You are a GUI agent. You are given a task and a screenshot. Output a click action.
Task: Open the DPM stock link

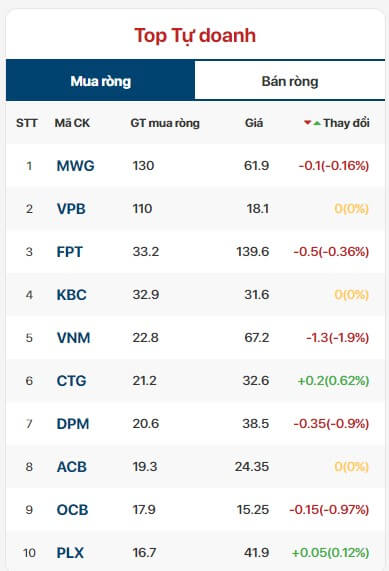coord(73,424)
